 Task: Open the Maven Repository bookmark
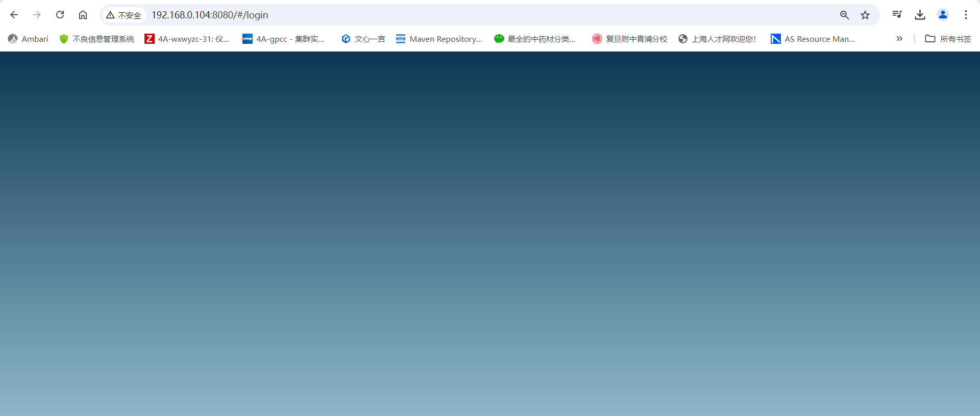pyautogui.click(x=439, y=39)
